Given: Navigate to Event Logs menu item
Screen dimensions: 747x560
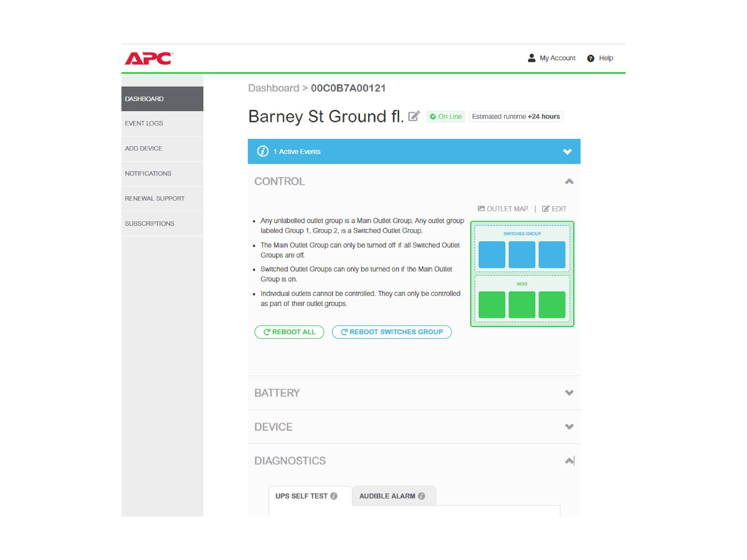Looking at the screenshot, I should pos(143,124).
